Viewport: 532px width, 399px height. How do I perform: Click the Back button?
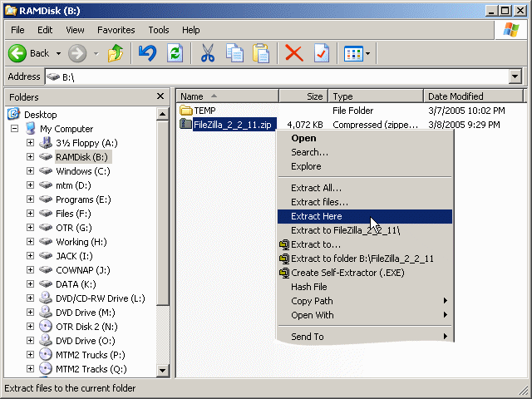pos(30,53)
